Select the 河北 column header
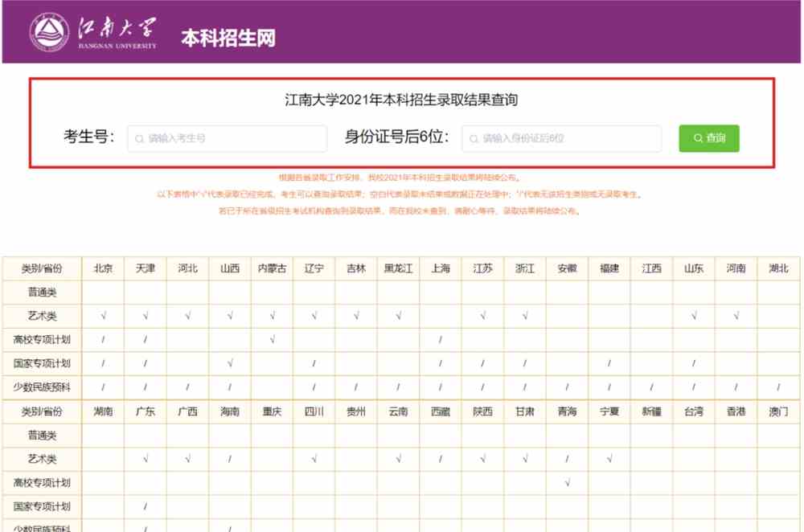The image size is (804, 532). pos(187,268)
